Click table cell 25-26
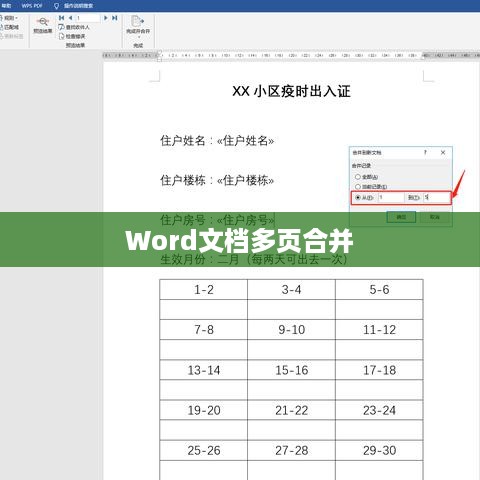 click(x=204, y=451)
